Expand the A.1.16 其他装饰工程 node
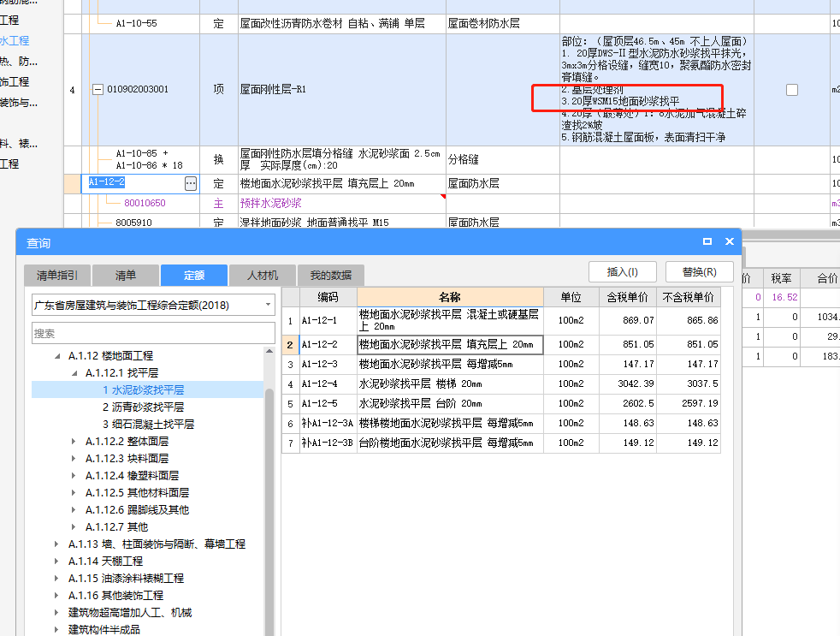 56,596
